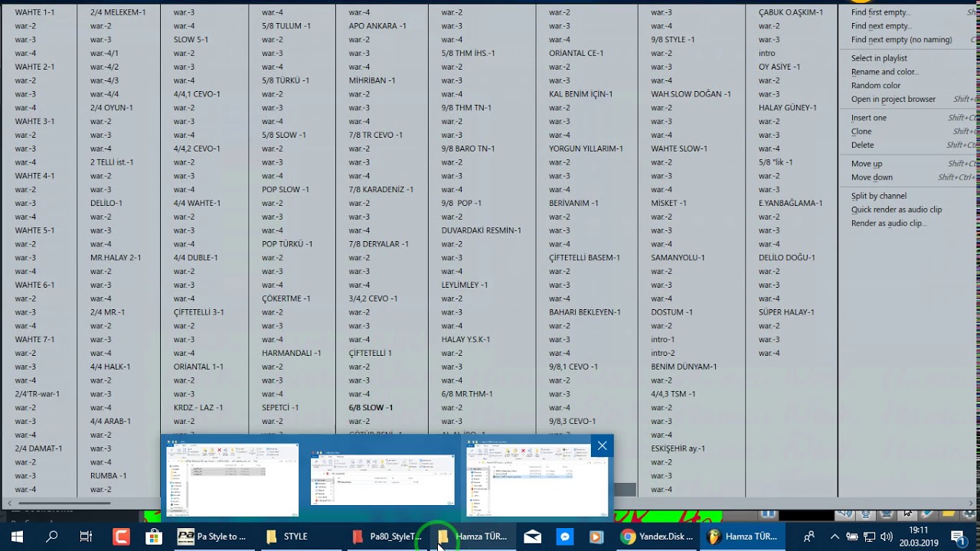Select pattern HARMANDALI -1
This screenshot has height=551, width=980.
(292, 354)
